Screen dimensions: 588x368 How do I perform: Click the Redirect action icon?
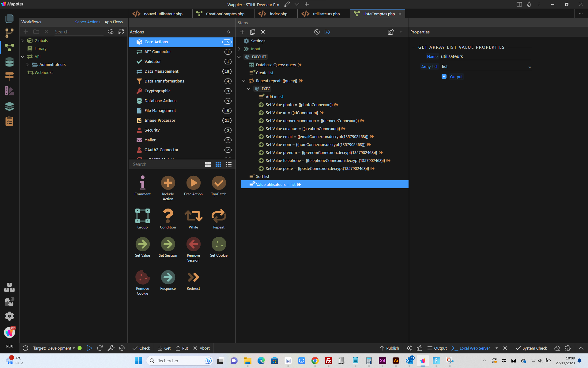(193, 278)
